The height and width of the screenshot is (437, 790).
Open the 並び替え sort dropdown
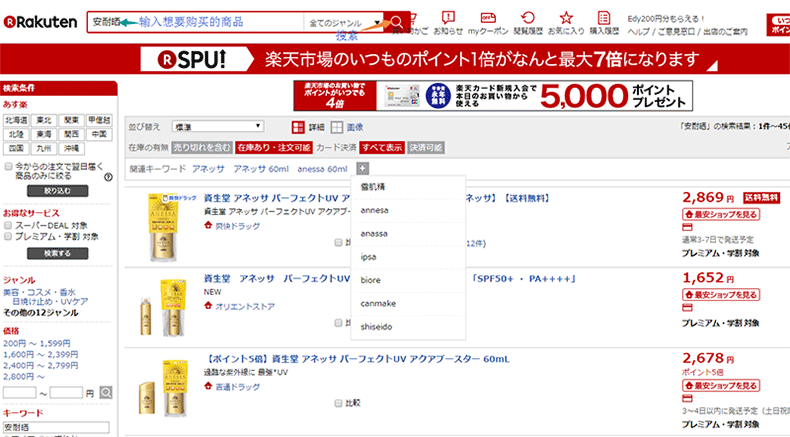[217, 127]
